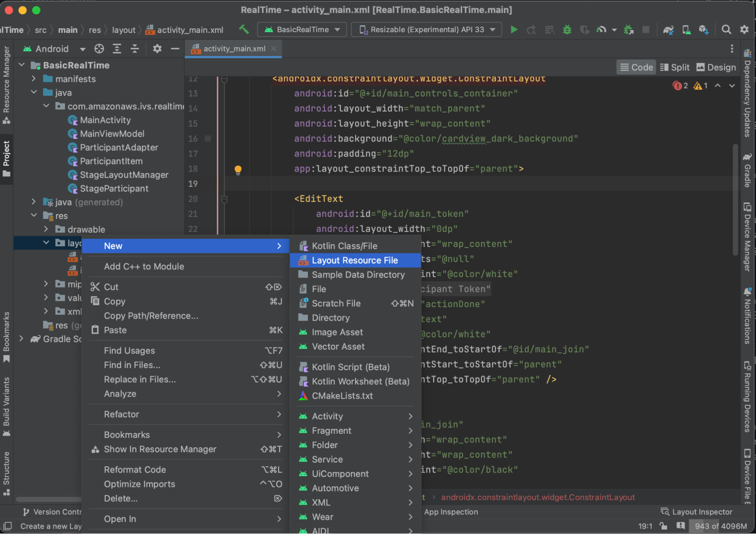Click the activity_main.xml input field

point(231,48)
